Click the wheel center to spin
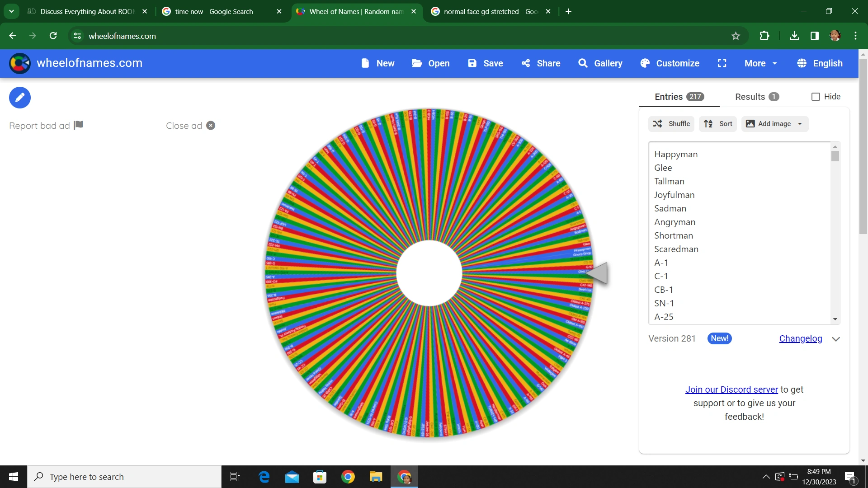 pyautogui.click(x=429, y=273)
